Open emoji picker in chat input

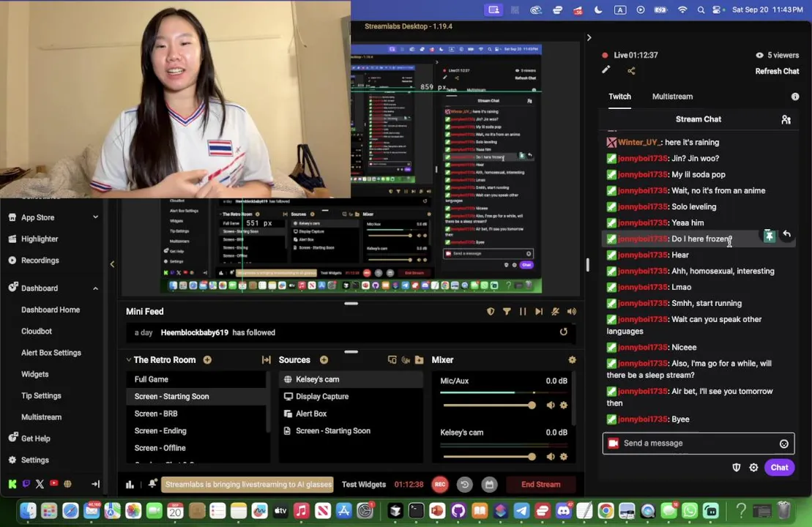pyautogui.click(x=784, y=444)
